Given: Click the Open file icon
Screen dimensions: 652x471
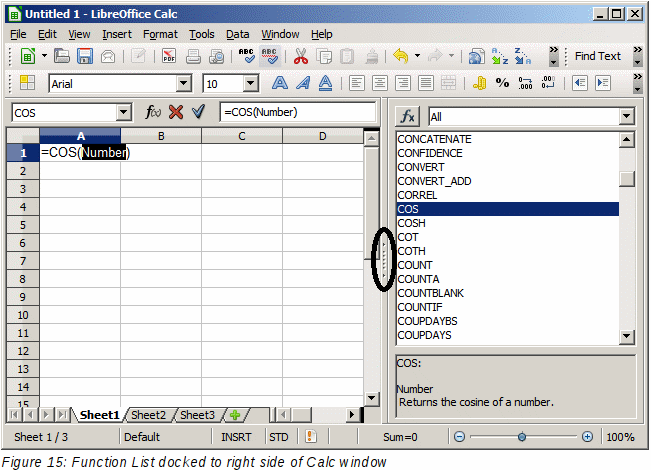Looking at the screenshot, I should tap(62, 56).
